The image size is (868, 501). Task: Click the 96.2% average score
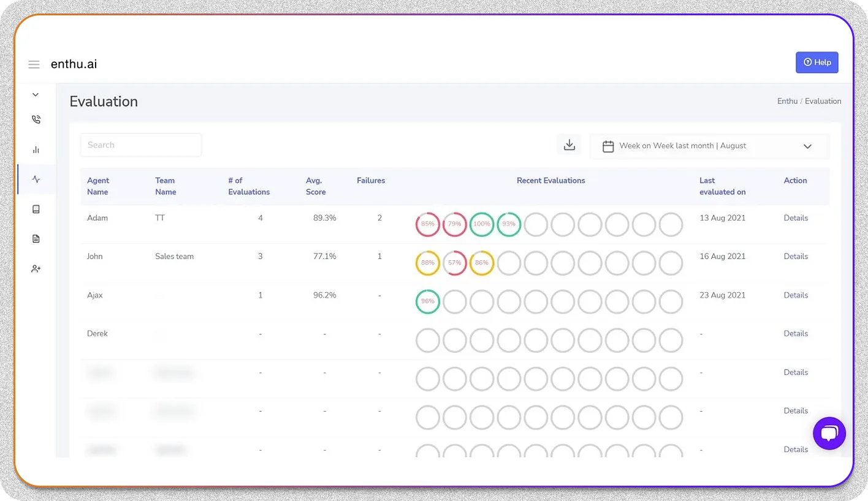pos(325,295)
